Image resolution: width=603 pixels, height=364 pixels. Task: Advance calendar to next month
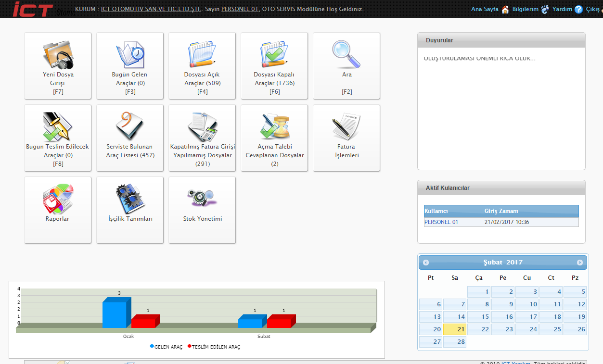tap(579, 263)
